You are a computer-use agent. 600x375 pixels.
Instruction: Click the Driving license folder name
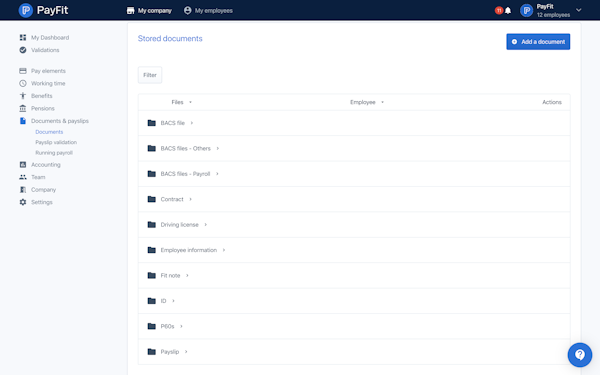[179, 225]
